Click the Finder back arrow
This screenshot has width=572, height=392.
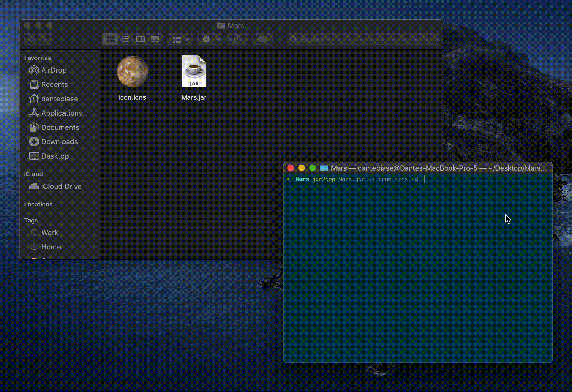[31, 39]
